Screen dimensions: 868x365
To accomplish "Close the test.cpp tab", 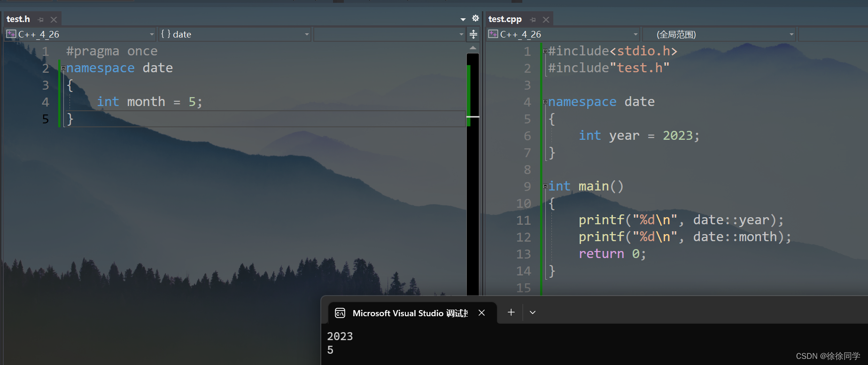I will coord(546,20).
